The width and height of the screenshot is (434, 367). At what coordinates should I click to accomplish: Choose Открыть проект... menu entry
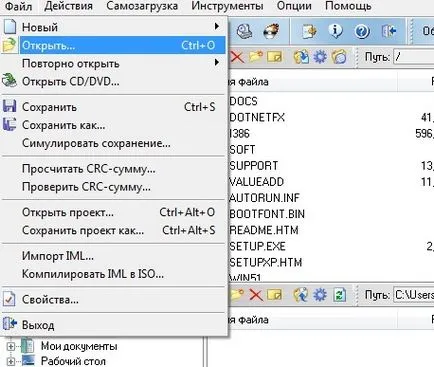pyautogui.click(x=114, y=212)
